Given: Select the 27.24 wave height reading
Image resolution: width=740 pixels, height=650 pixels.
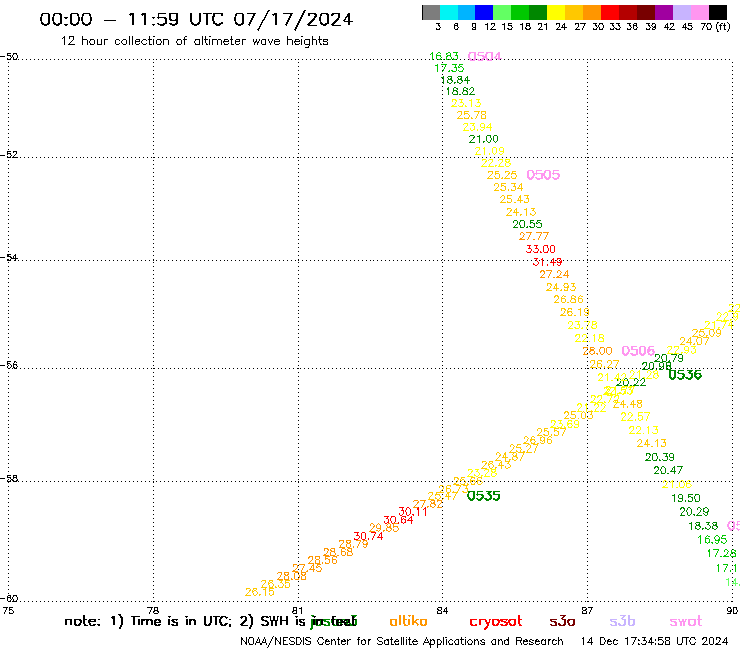Looking at the screenshot, I should [x=555, y=274].
